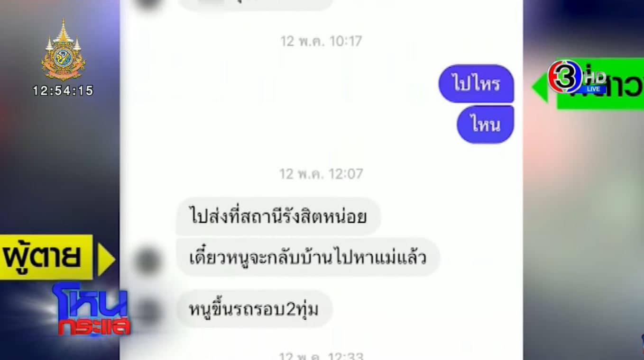Click the 12 พ.ค. 10:17 timestamp
Image resolution: width=644 pixels, height=360 pixels.
(322, 41)
